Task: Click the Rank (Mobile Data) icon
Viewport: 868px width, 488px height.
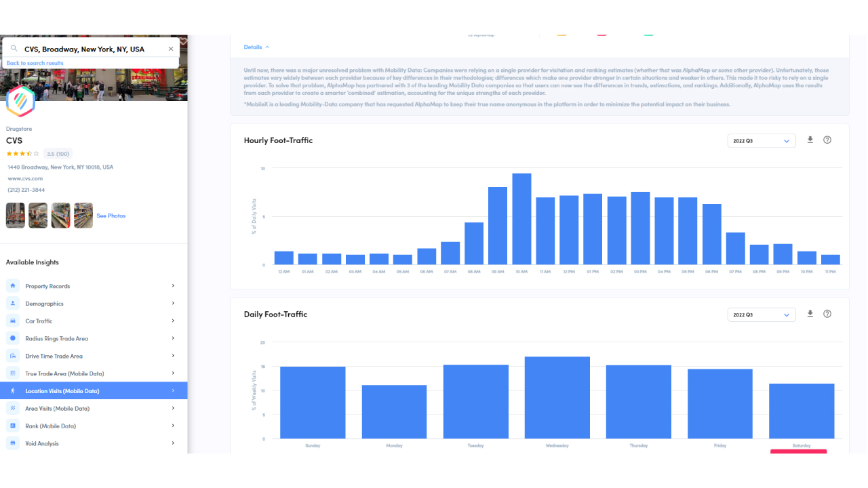Action: [x=13, y=426]
